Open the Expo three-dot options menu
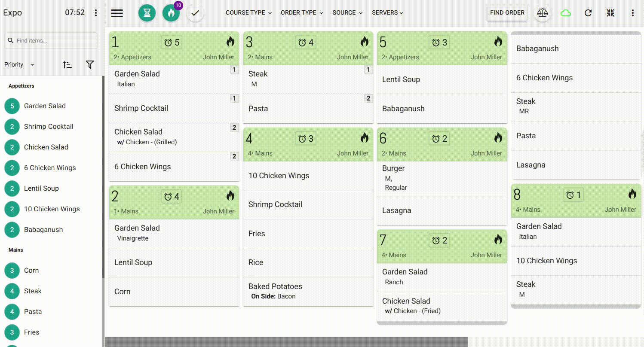Image resolution: width=644 pixels, height=347 pixels. (x=96, y=13)
